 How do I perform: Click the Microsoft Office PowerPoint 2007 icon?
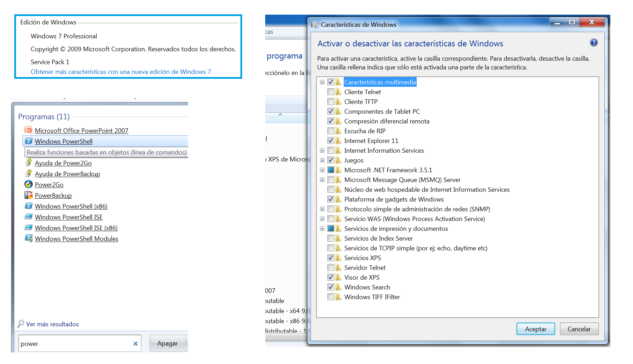pyautogui.click(x=29, y=130)
